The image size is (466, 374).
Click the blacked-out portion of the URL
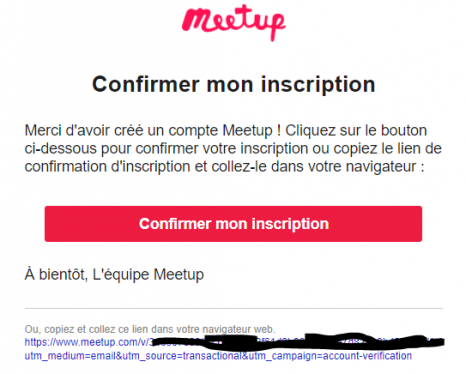coord(299,341)
